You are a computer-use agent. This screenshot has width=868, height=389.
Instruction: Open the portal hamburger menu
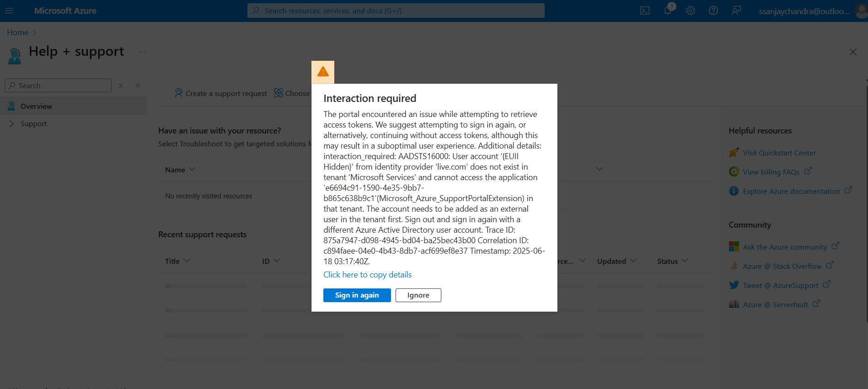pos(9,11)
